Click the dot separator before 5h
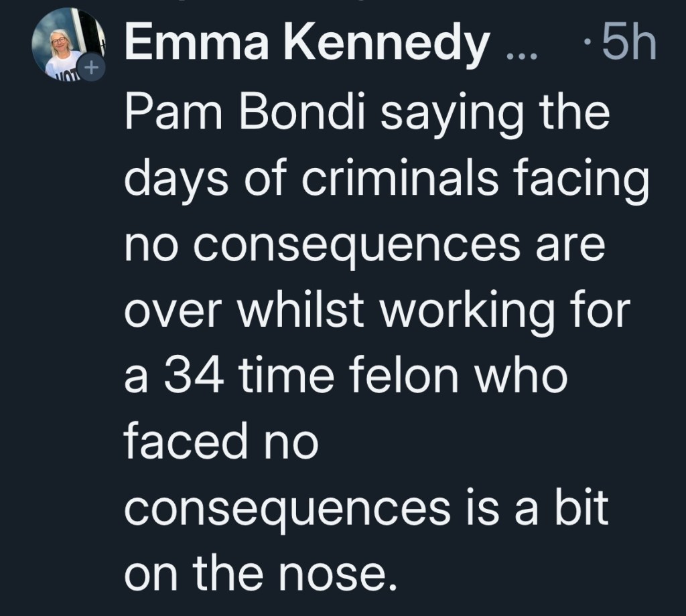The image size is (686, 616). coord(587,46)
